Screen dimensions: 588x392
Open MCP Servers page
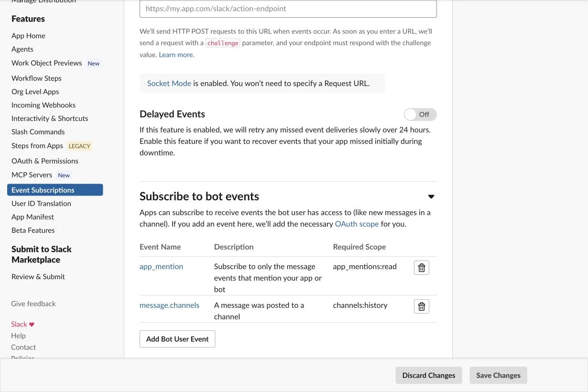click(x=32, y=175)
